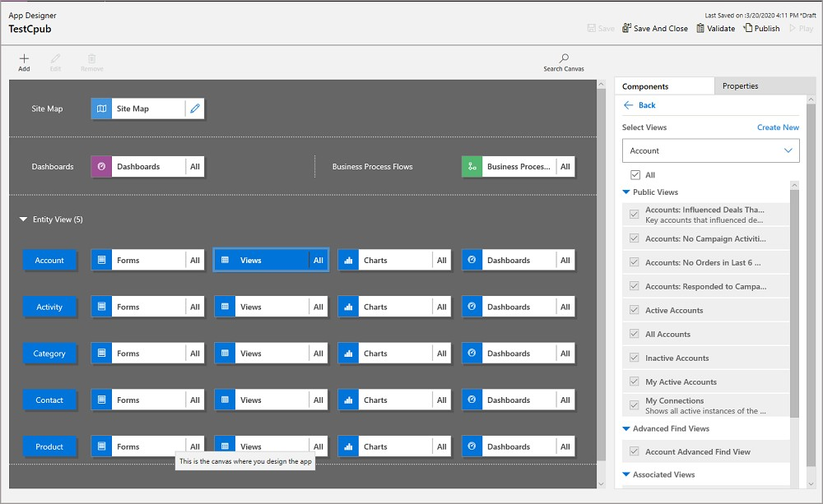Click the purple Dashboards gauge icon
The image size is (823, 504).
click(101, 167)
